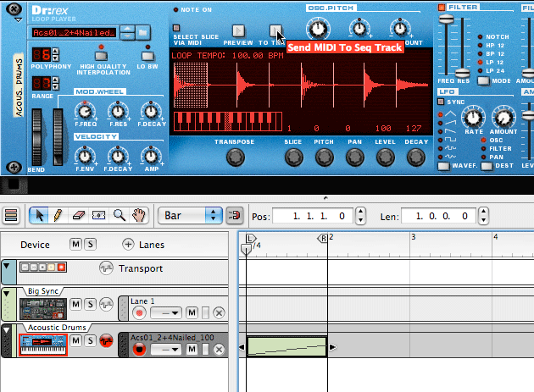Add a new lane with the plus icon
Screen dimensions: 534x392
click(128, 245)
